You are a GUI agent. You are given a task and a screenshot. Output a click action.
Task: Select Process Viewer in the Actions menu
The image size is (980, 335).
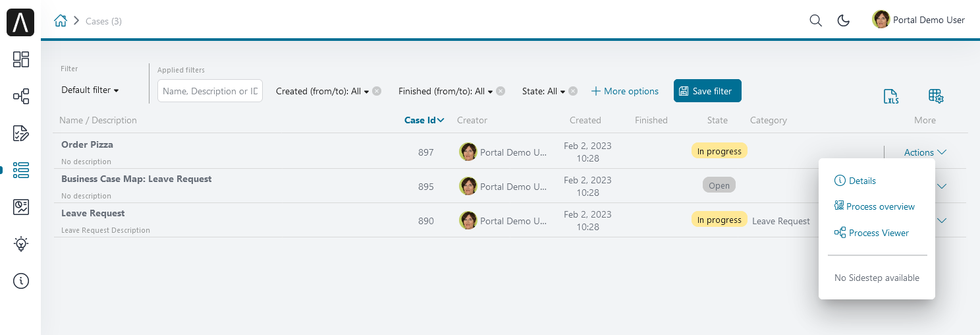871,233
